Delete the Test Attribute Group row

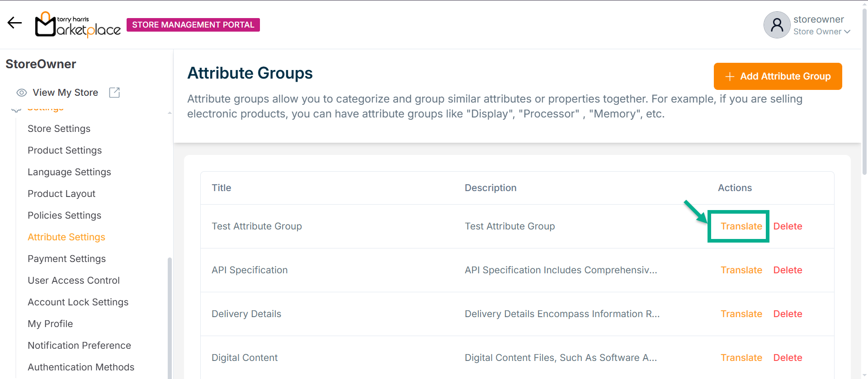[x=788, y=226]
